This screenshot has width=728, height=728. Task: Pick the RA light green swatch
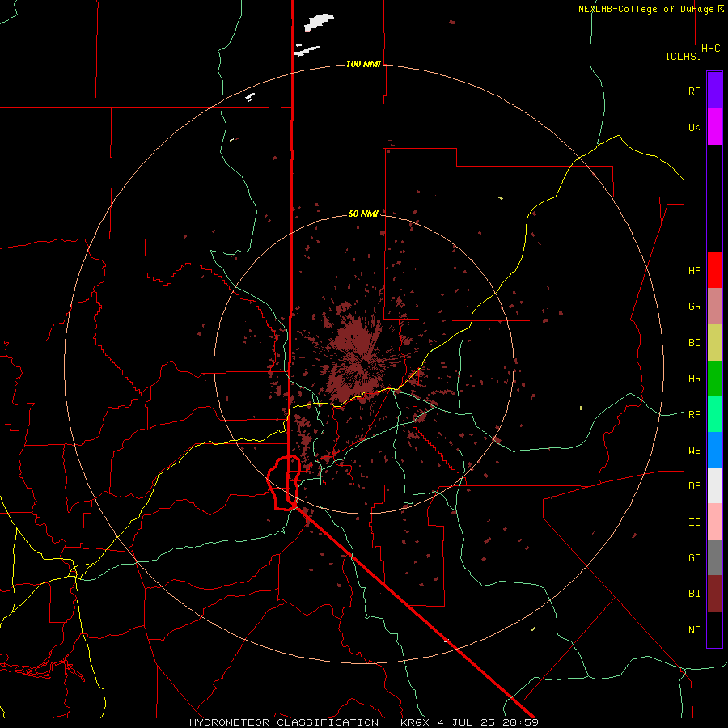pyautogui.click(x=714, y=414)
